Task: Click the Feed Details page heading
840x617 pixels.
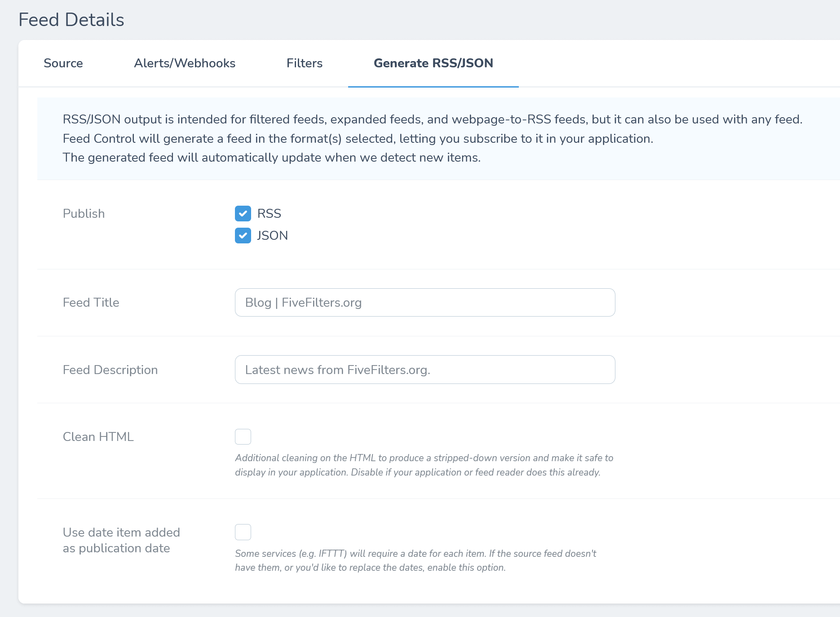Action: 71,20
